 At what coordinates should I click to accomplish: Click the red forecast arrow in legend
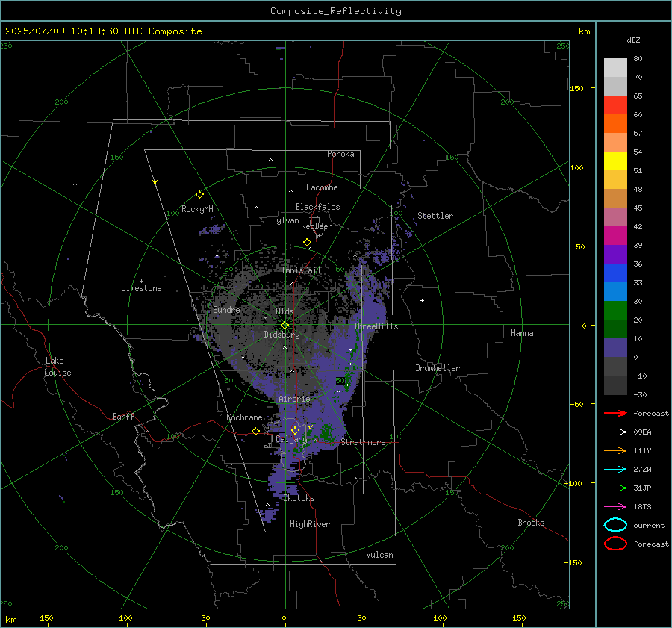(x=615, y=413)
